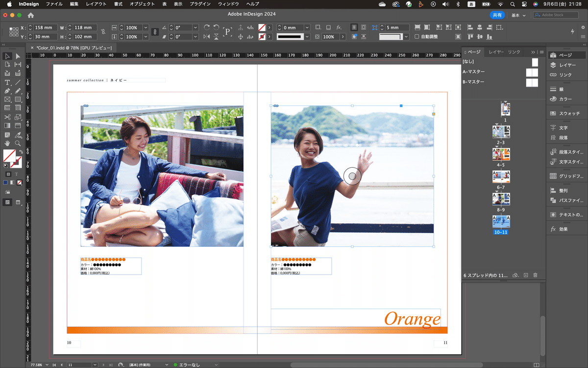588x368 pixels.
Task: Enable the 自動調整 checkbox
Action: click(x=417, y=37)
